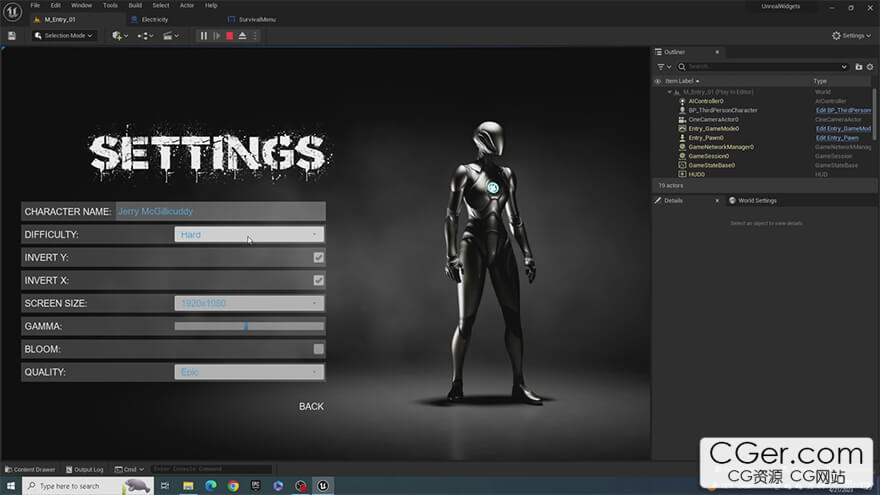Open the File menu
The width and height of the screenshot is (880, 495).
(x=35, y=5)
